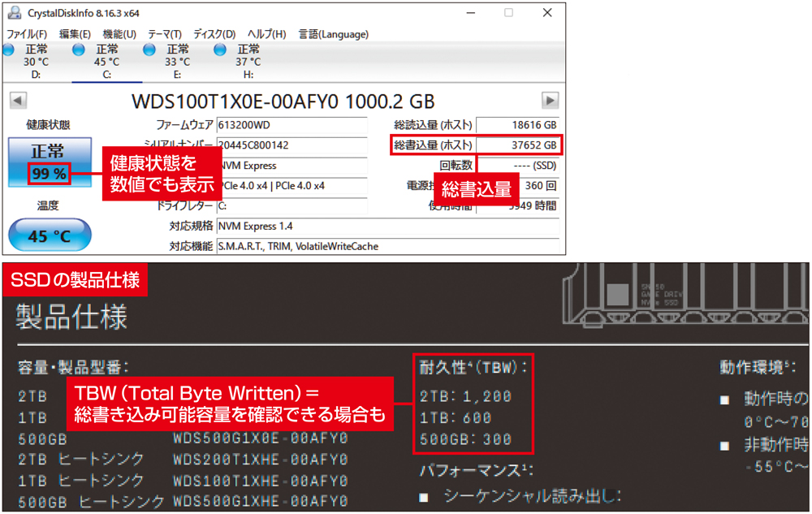Click the CrystalDiskInfo app icon in titlebar

pyautogui.click(x=13, y=13)
